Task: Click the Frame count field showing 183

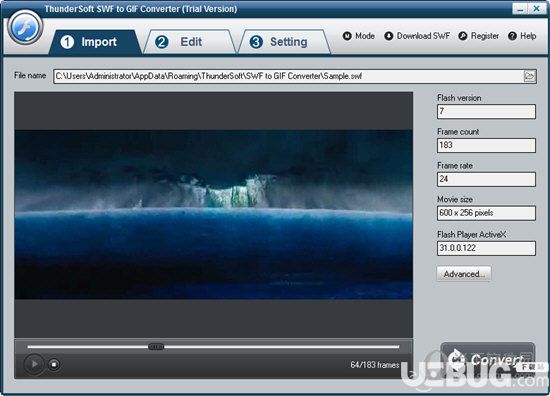Action: 486,145
